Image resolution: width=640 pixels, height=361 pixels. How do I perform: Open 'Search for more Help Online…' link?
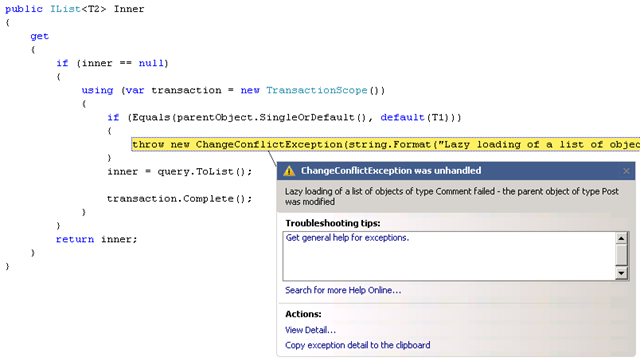point(343,290)
